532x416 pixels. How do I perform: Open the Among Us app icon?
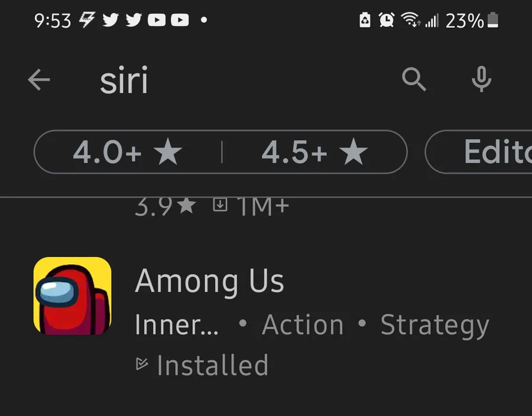click(72, 295)
